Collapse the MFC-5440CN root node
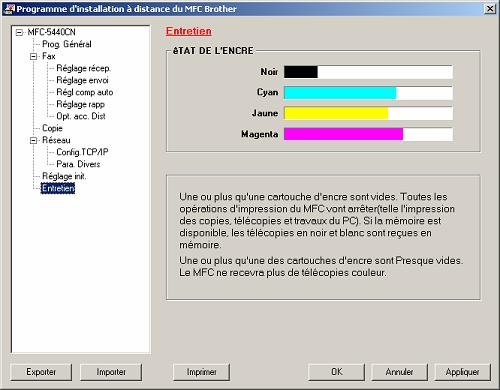This screenshot has width=500, height=390. coord(19,32)
